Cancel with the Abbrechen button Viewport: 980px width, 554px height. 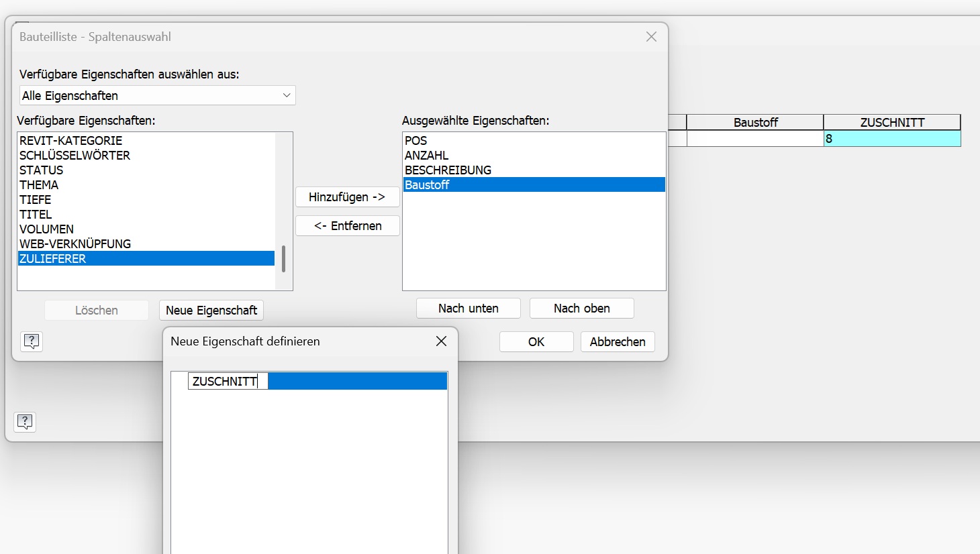(618, 341)
